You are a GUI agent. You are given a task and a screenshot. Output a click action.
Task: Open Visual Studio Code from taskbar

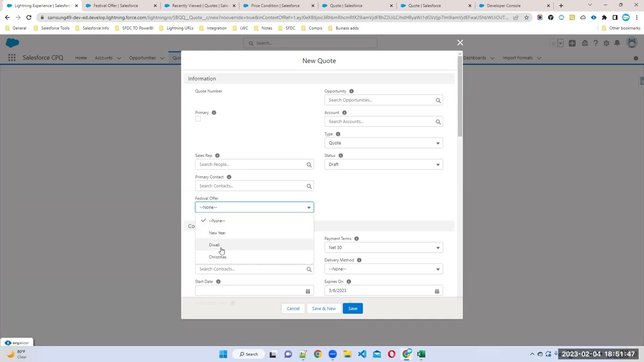(362, 354)
